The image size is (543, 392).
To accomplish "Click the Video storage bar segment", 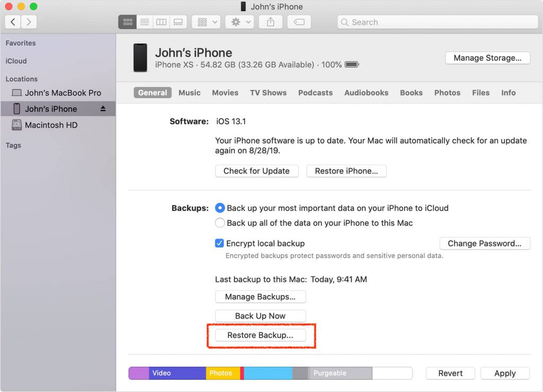I will coord(178,373).
